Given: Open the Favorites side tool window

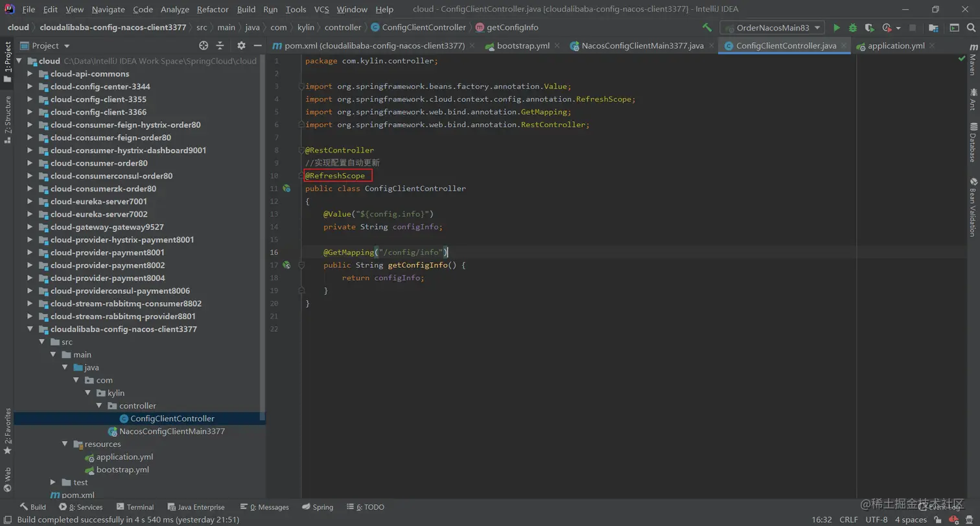Looking at the screenshot, I should coord(7,431).
